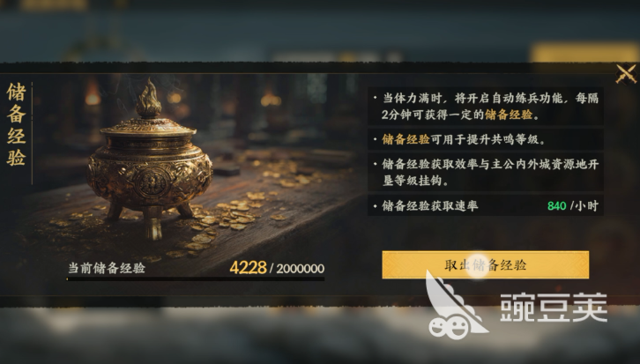Tap the 资源地开垦等级 description row
Screen dimensions: 640x364
(486, 172)
